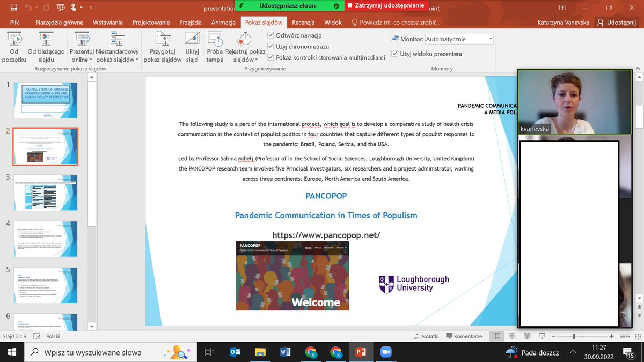Switch to Narzędzia główne tab
Viewport: 644px width, 362px height.
pyautogui.click(x=60, y=23)
